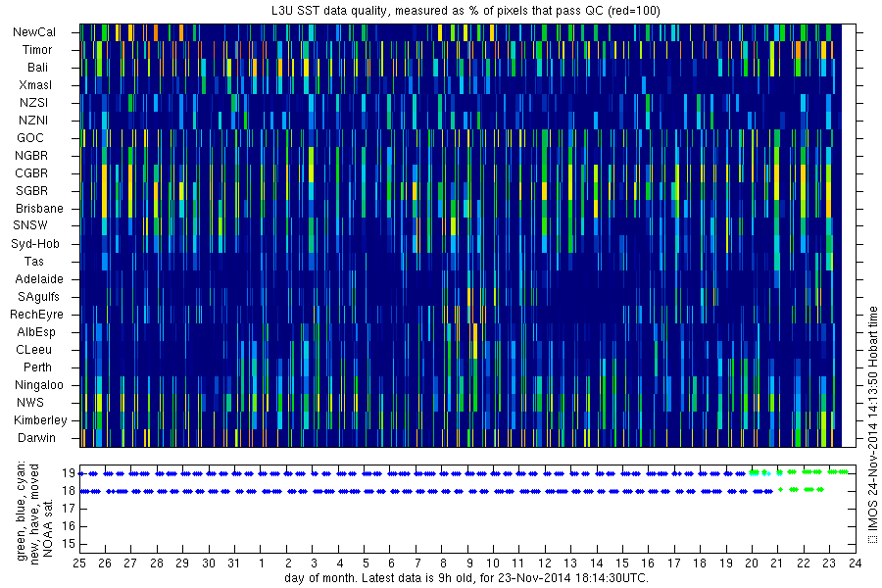Image resolution: width=882 pixels, height=588 pixels.
Task: Click day tick label 16
Action: (x=648, y=563)
